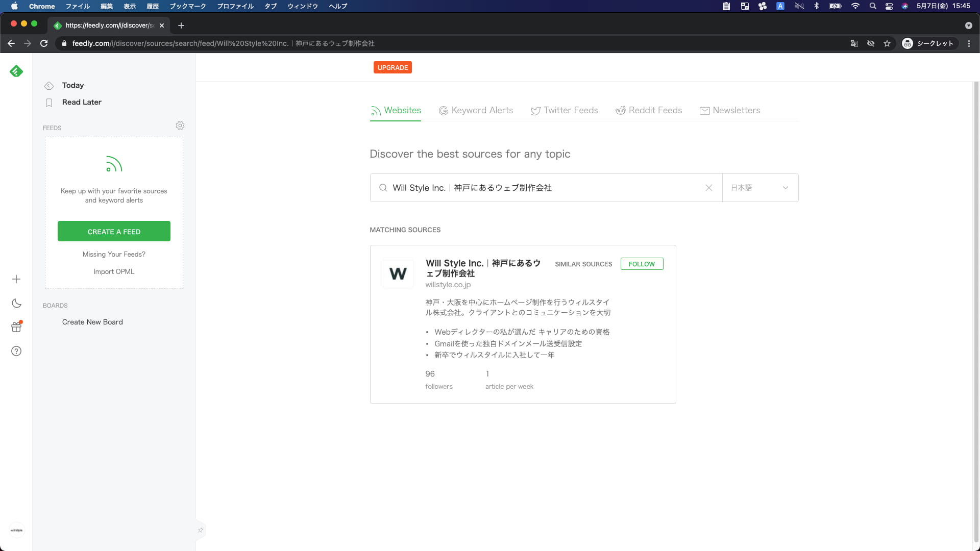Image resolution: width=980 pixels, height=551 pixels.
Task: Open the Reddit Feeds tab
Action: (649, 110)
